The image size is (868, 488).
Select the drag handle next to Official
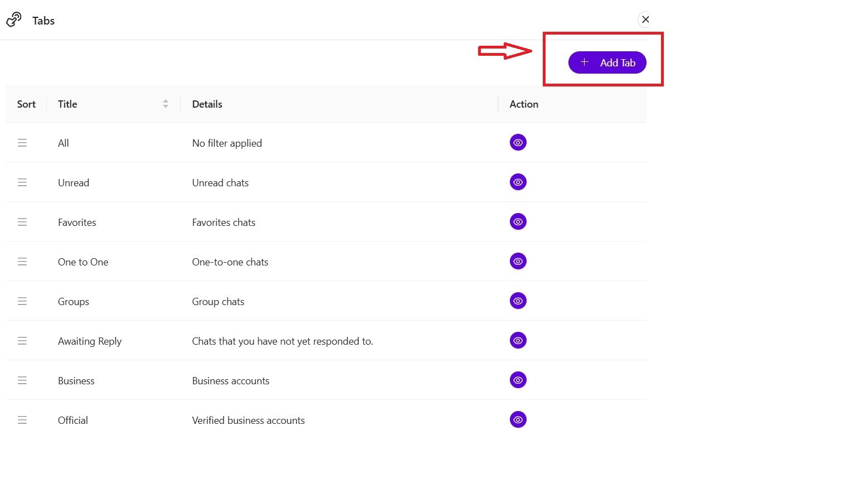point(22,420)
